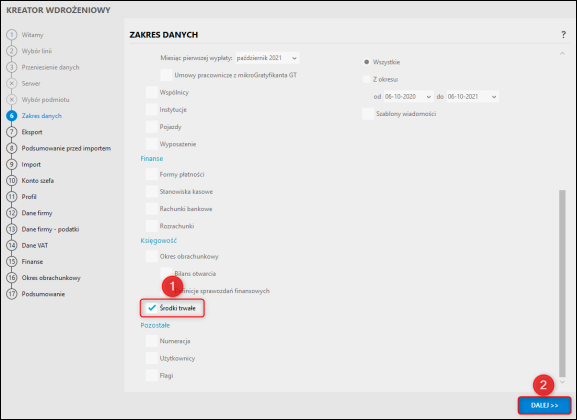Tick the Flagi checkbox
The height and width of the screenshot is (420, 577).
152,376
